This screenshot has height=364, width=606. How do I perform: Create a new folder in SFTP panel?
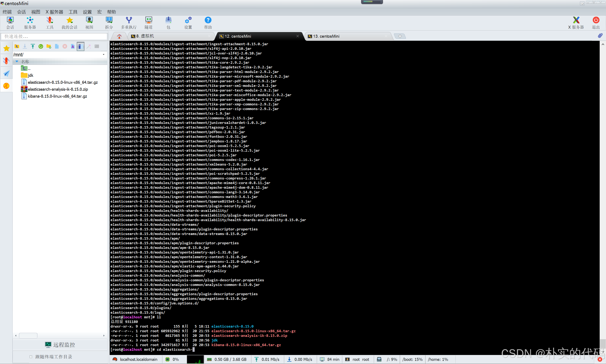49,46
